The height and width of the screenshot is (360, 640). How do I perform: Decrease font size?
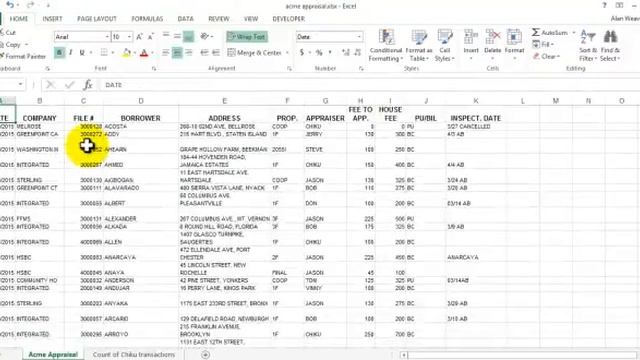tap(151, 37)
